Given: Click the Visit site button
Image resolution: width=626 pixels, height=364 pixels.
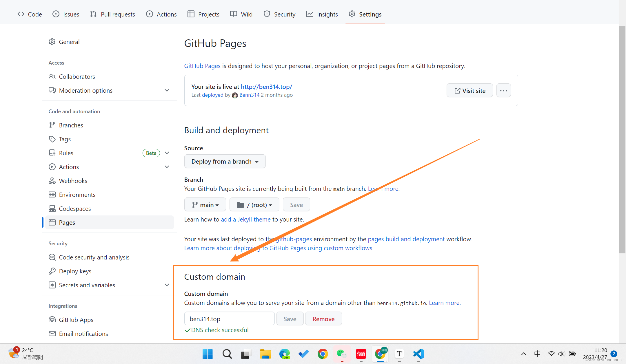Looking at the screenshot, I should [470, 91].
